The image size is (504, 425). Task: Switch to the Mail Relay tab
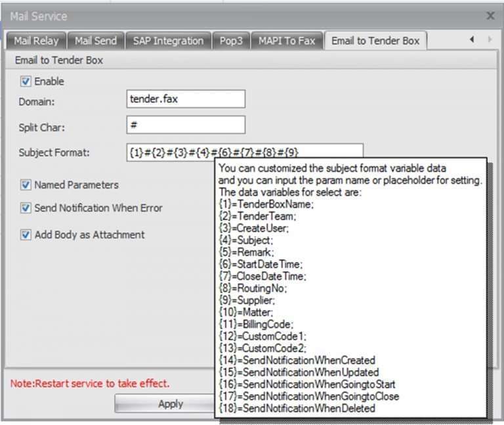pyautogui.click(x=37, y=41)
